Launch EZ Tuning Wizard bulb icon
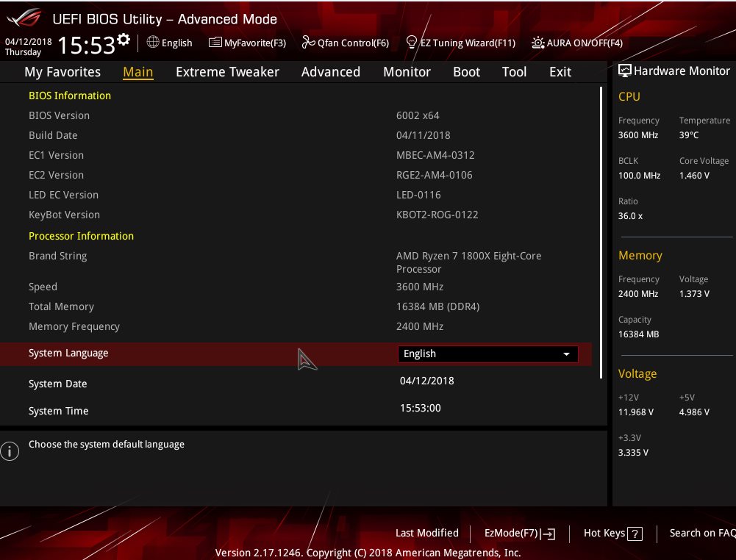This screenshot has height=560, width=736. click(412, 42)
